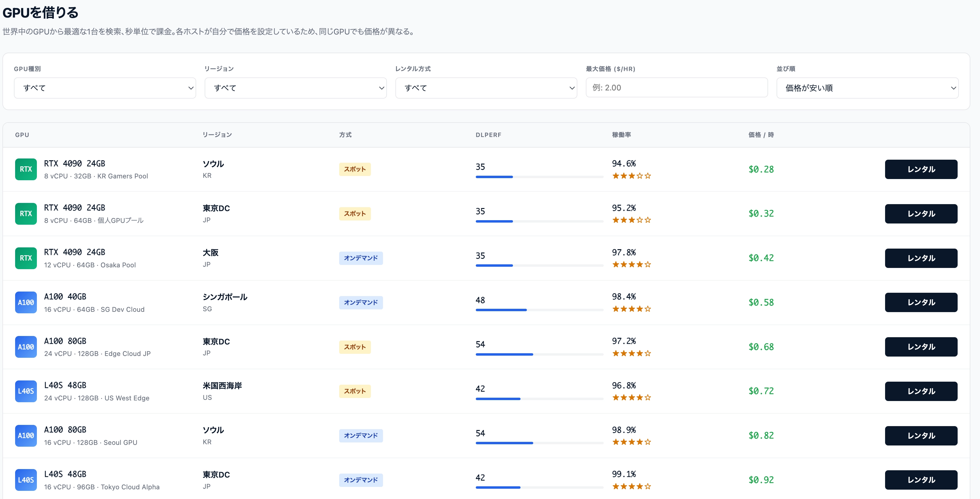Image resolution: width=980 pixels, height=499 pixels.
Task: Click the 稼働率 column header
Action: pyautogui.click(x=621, y=135)
